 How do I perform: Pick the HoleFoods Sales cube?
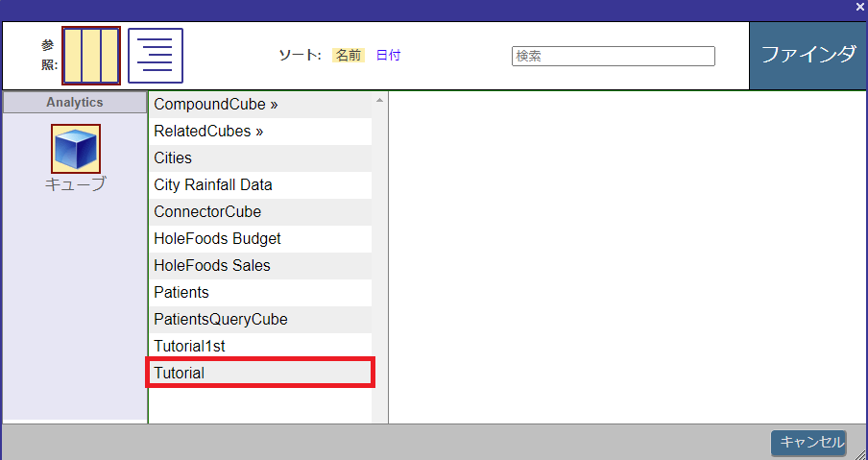[212, 265]
